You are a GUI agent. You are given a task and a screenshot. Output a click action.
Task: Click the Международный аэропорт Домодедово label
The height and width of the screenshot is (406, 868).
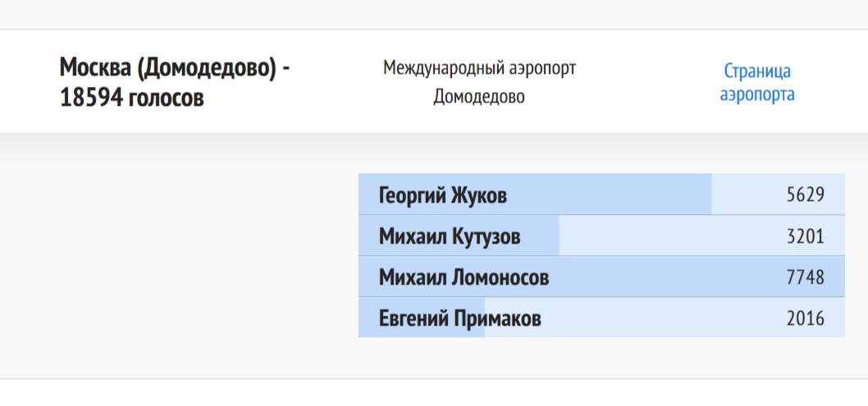(479, 82)
